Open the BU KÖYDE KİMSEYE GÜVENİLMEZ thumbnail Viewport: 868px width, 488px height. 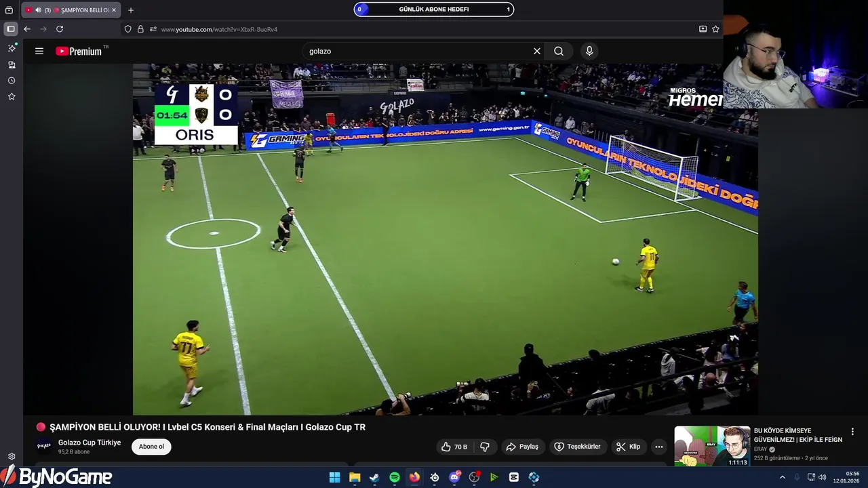coord(712,446)
